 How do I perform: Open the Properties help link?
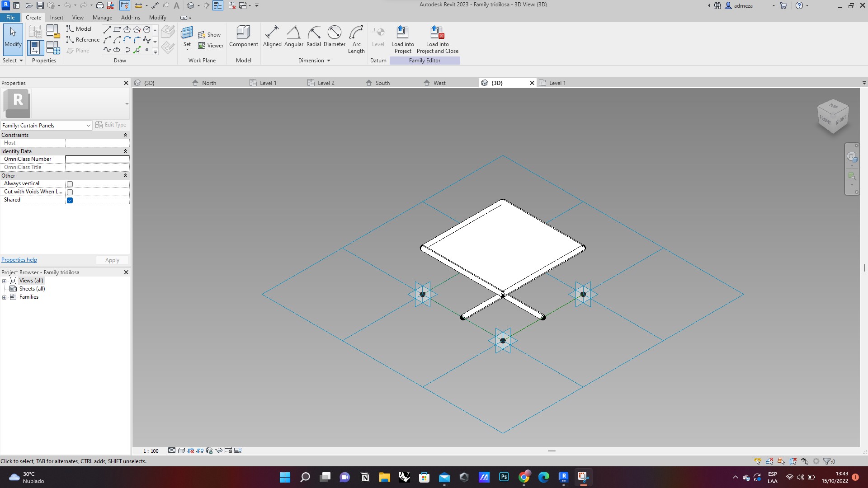[19, 260]
